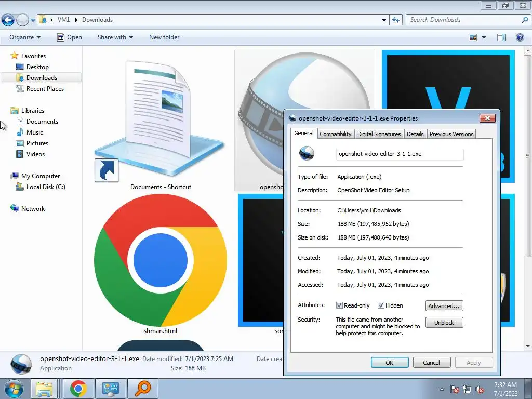The height and width of the screenshot is (399, 532).
Task: Open the Windows Start button
Action: (x=14, y=389)
